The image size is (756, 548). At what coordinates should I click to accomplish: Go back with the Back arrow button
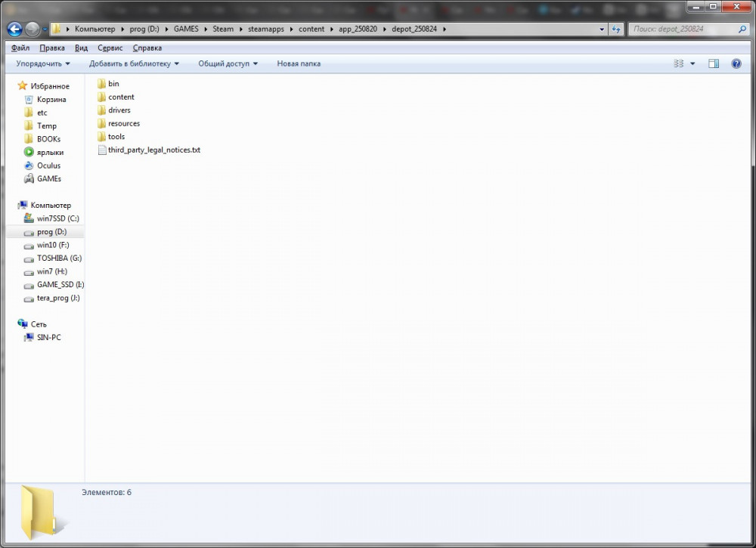click(x=14, y=29)
